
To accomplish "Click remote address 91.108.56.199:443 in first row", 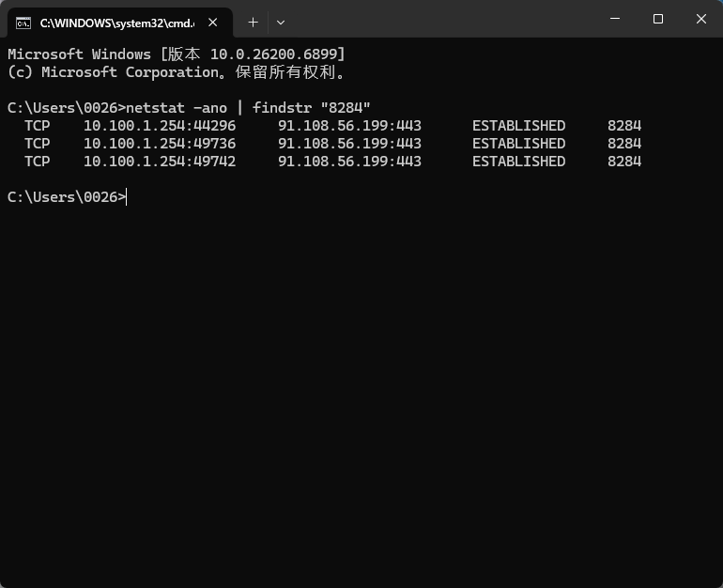I will (349, 126).
